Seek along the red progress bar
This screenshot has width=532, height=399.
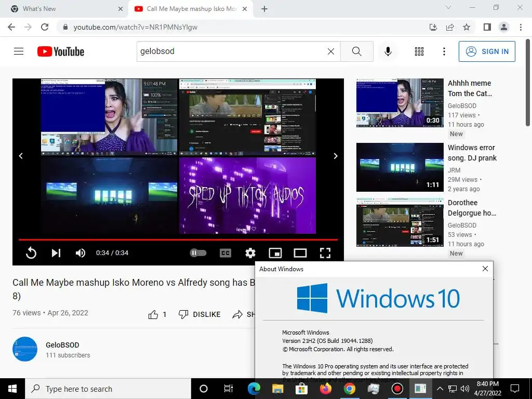point(178,240)
